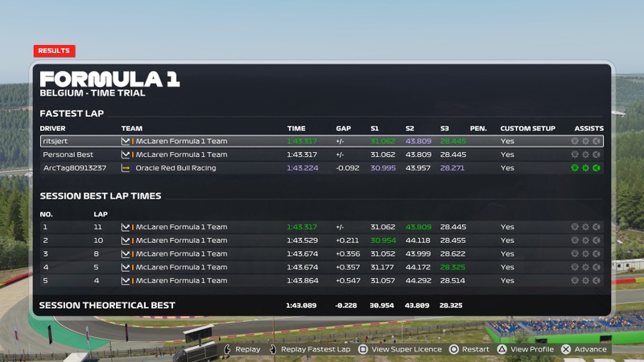The height and width of the screenshot is (362, 644).
Task: Select the ArcTag80913237 rival row
Action: click(321, 168)
